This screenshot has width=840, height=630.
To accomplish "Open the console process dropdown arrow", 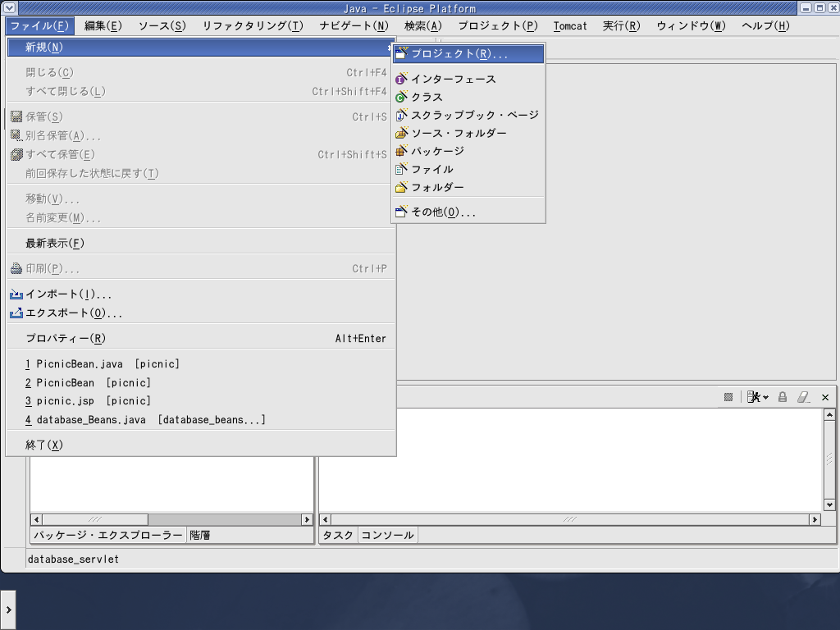I will (x=765, y=398).
